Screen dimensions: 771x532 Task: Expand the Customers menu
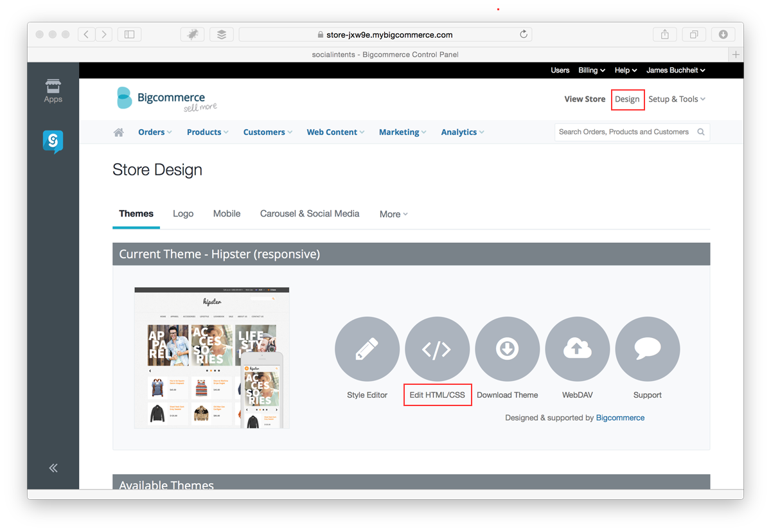(x=267, y=132)
